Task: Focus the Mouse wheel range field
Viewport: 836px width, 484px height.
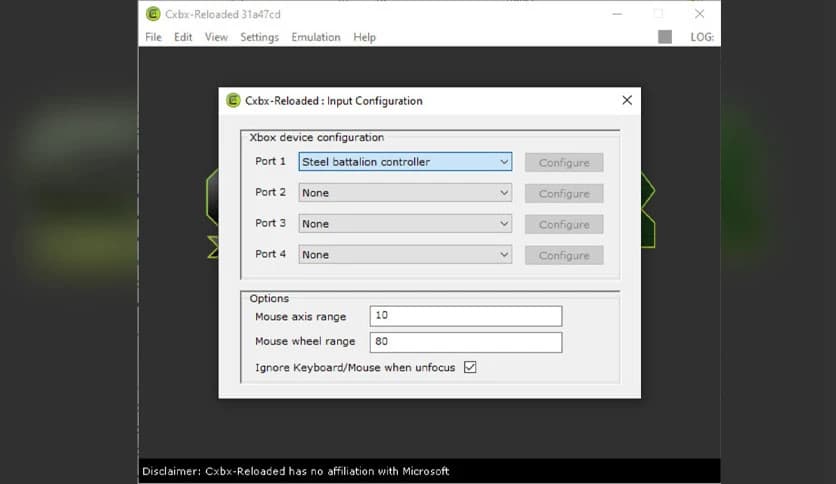Action: click(466, 342)
